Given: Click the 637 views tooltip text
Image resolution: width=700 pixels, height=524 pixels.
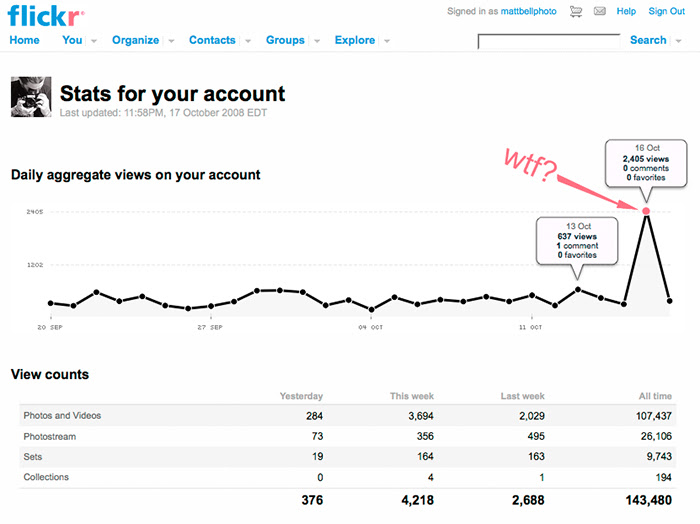Looking at the screenshot, I should tap(577, 237).
